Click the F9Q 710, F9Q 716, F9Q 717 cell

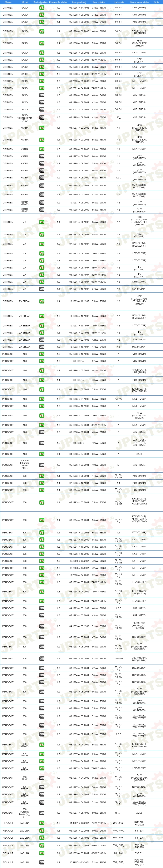click(x=139, y=863)
